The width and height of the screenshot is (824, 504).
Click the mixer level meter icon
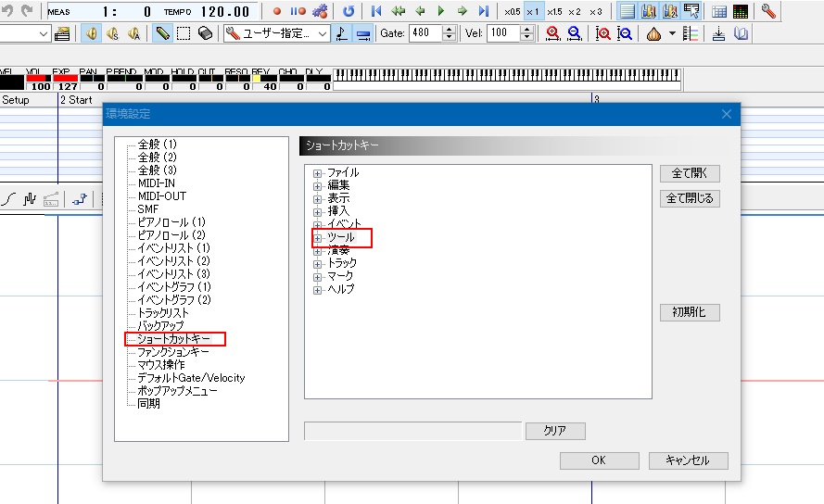tap(740, 11)
